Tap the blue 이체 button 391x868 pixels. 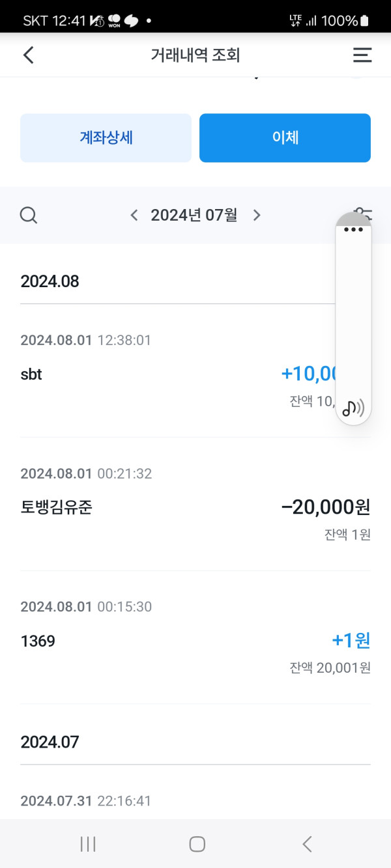coord(285,138)
